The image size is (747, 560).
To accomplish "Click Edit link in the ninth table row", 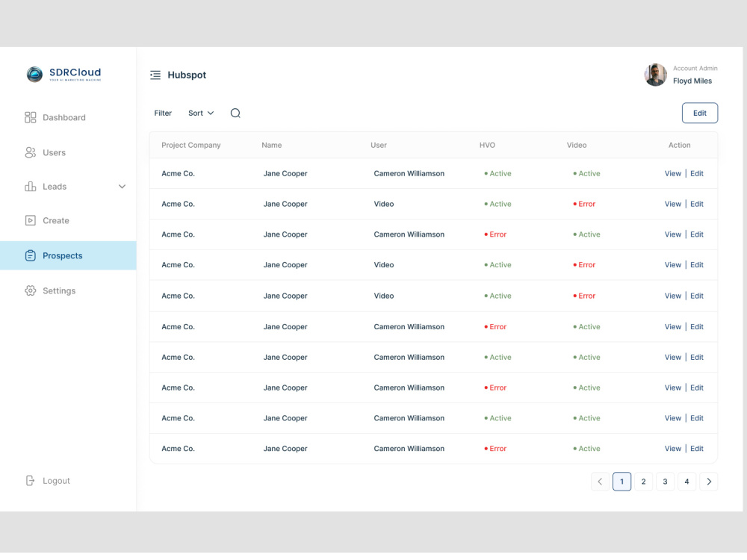I will click(697, 418).
